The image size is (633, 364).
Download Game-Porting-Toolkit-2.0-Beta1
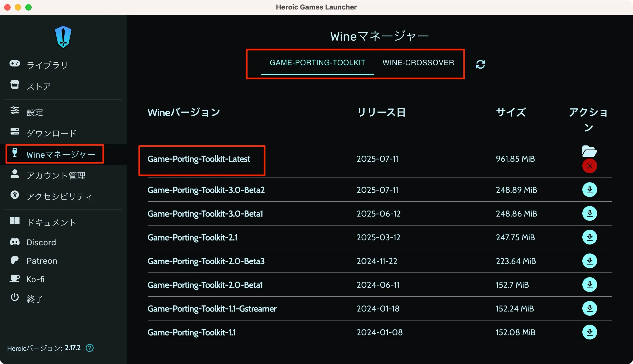coord(590,285)
